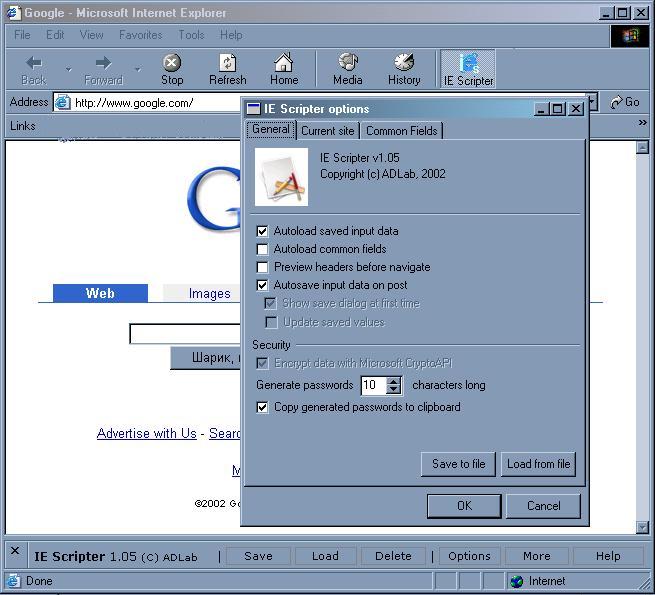Viewport: 655px width, 595px height.
Task: Open the Tools menu
Action: tap(191, 35)
